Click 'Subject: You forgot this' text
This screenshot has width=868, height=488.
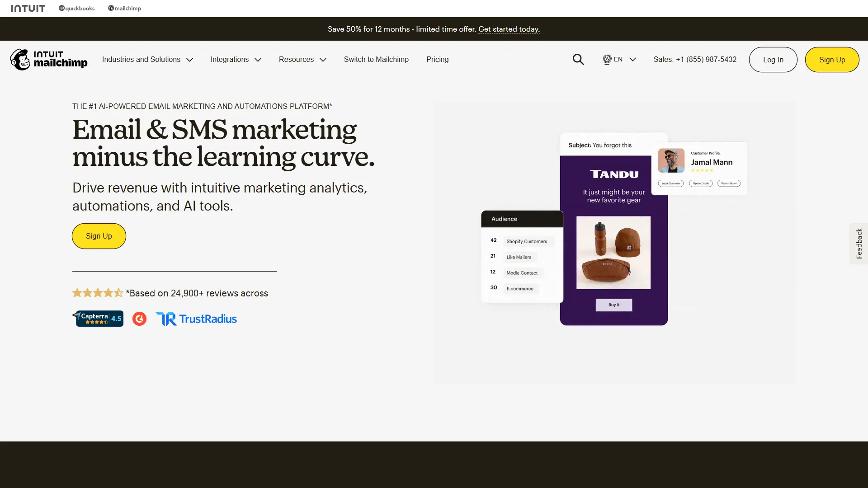coord(600,145)
